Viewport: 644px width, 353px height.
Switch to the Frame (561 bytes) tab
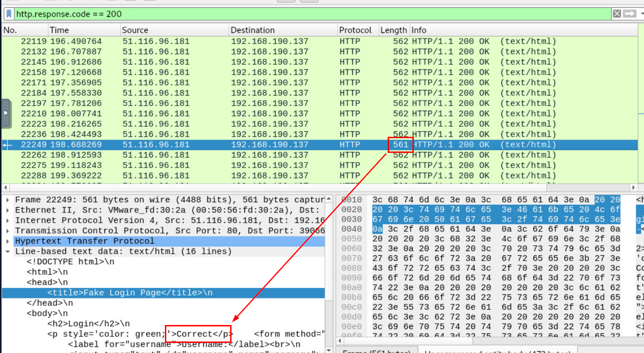pos(378,352)
